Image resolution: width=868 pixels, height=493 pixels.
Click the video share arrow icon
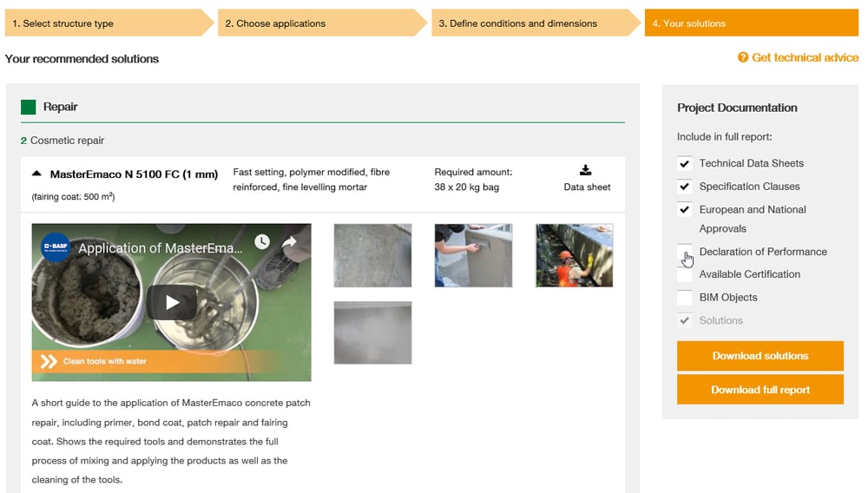[290, 242]
